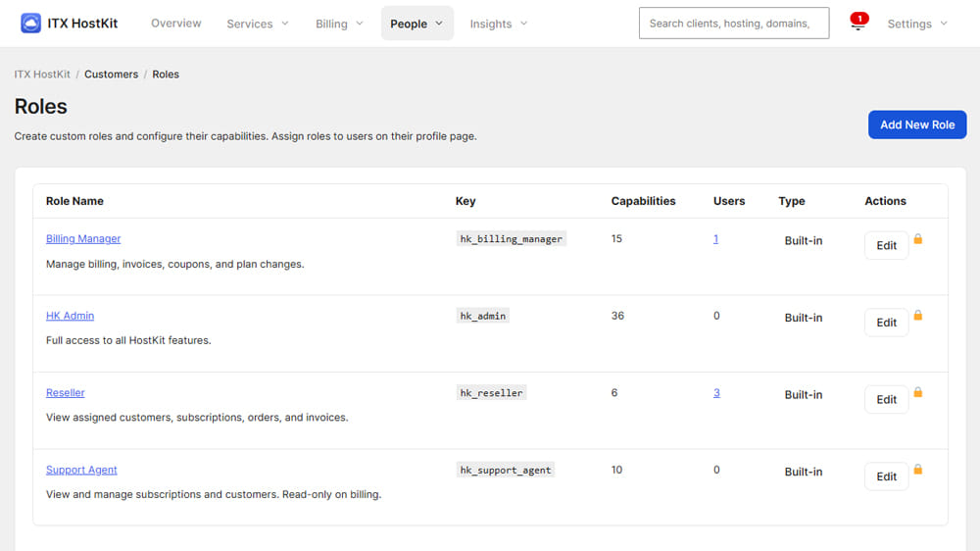980x551 pixels.
Task: Click 'Manage billing, invoices, coupons' description
Action: [x=175, y=264]
